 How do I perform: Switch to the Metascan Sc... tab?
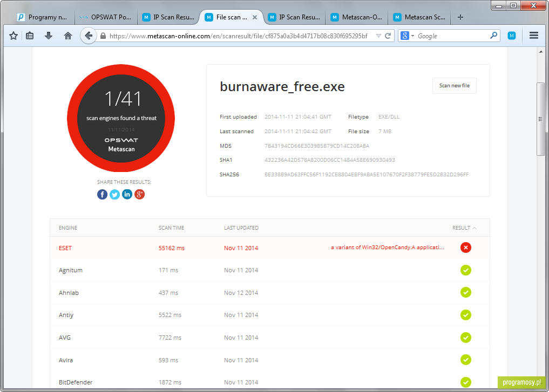coord(420,17)
